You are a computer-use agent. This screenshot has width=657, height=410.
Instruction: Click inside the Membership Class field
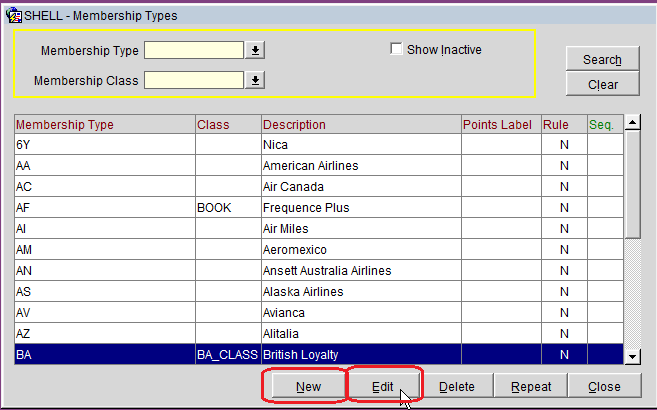tap(194, 80)
